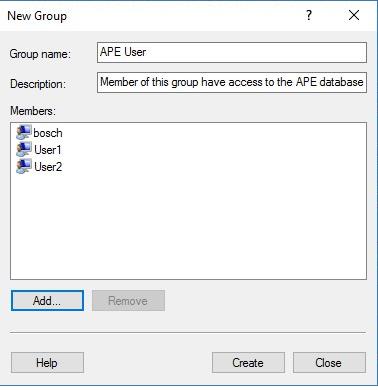
Task: Open the Help button at bottom
Action: 47,363
